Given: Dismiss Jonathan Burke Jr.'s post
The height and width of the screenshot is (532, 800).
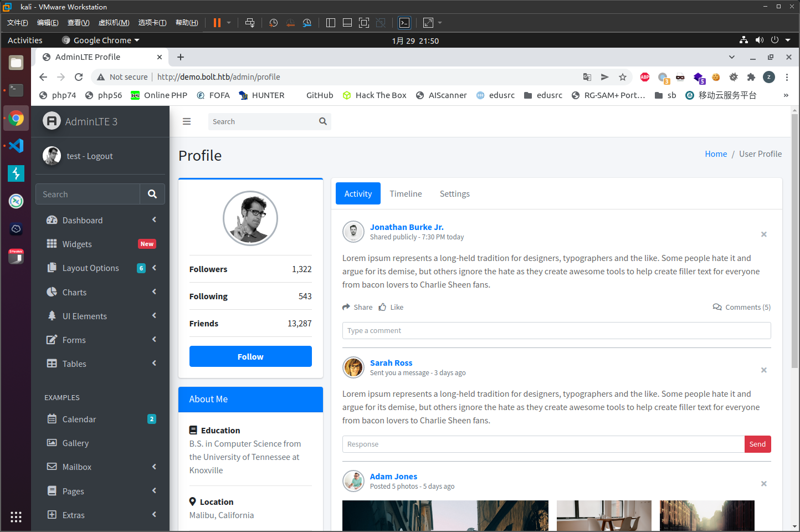Looking at the screenshot, I should pos(764,234).
